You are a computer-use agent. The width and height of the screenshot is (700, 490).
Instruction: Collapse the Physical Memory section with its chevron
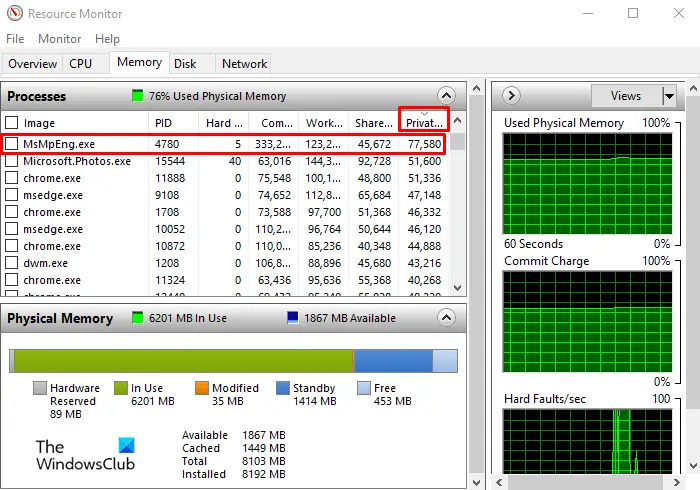[x=446, y=317]
